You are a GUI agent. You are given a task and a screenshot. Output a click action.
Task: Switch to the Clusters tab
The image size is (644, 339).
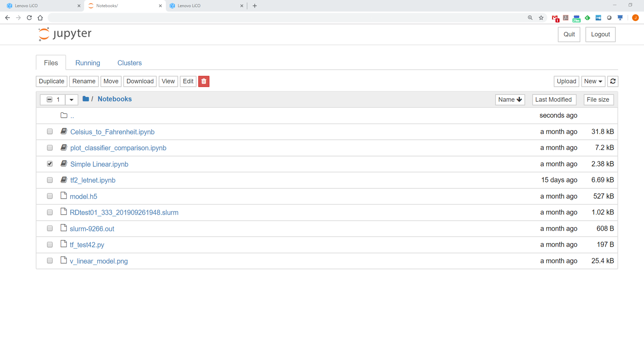click(x=129, y=63)
